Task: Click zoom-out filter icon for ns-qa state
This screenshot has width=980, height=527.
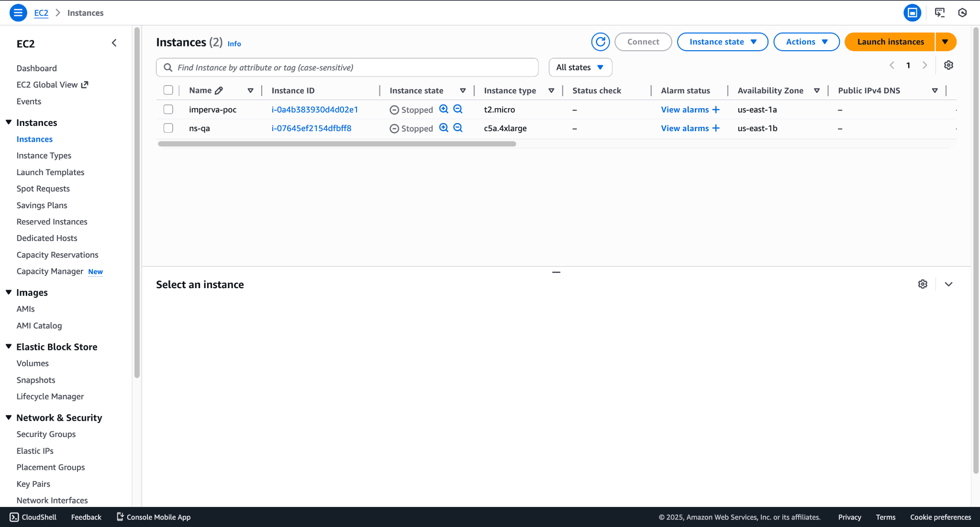Action: click(458, 128)
